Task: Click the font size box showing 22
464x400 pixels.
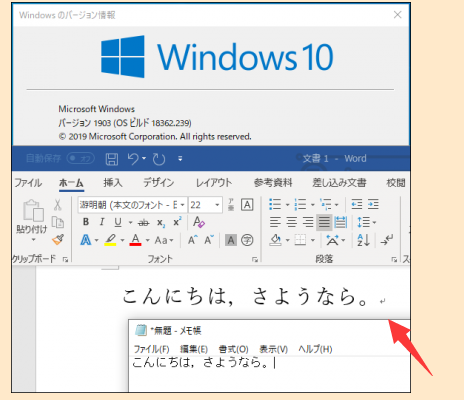Action: tap(201, 205)
